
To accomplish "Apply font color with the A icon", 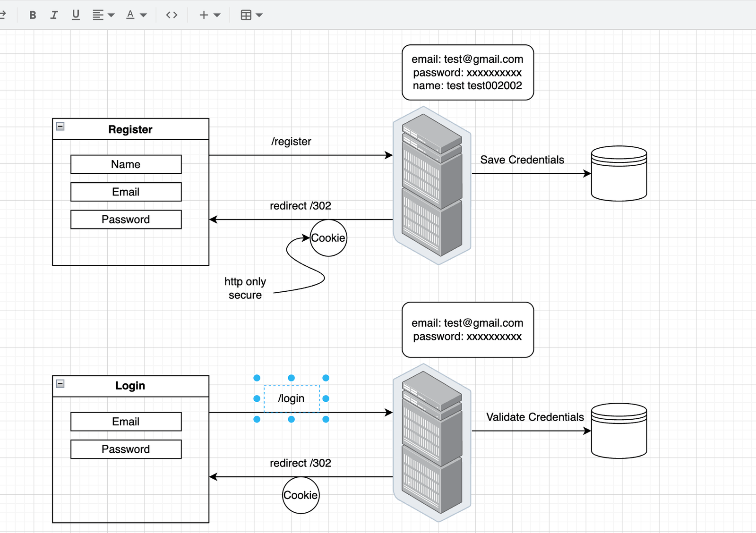I will [130, 15].
